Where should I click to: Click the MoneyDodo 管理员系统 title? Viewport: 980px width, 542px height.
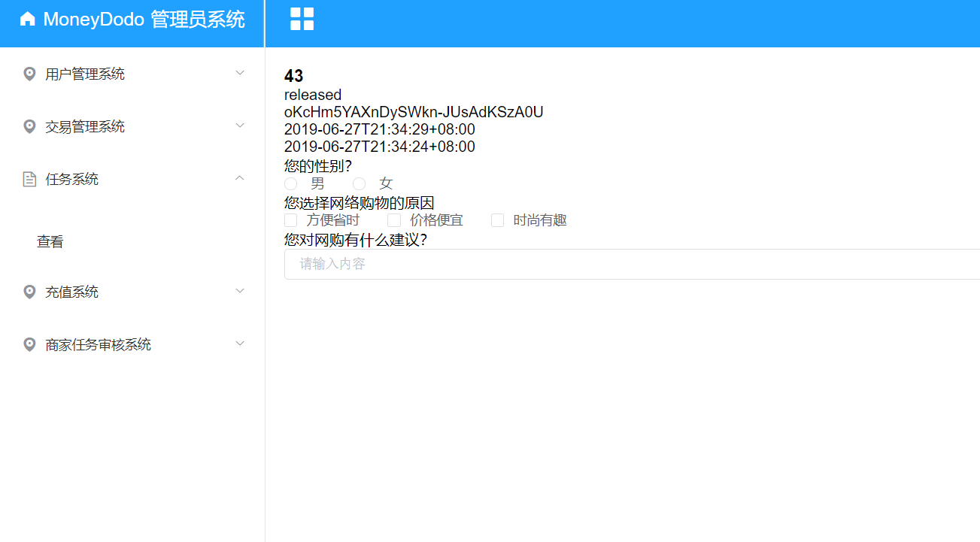[144, 20]
